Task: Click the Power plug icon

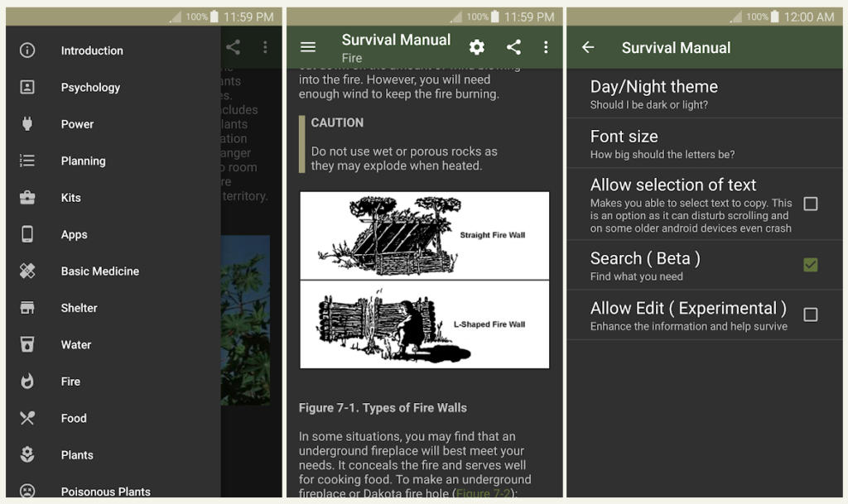Action: pyautogui.click(x=27, y=123)
